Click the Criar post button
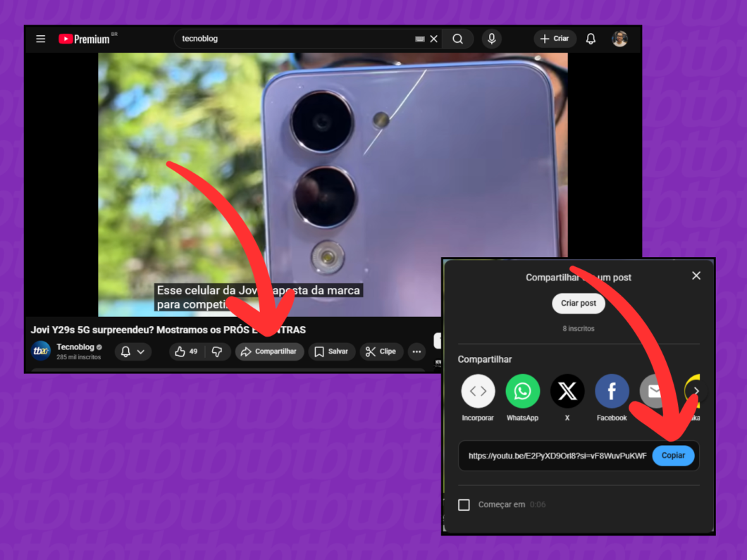Screen dimensions: 747x560 [x=579, y=304]
